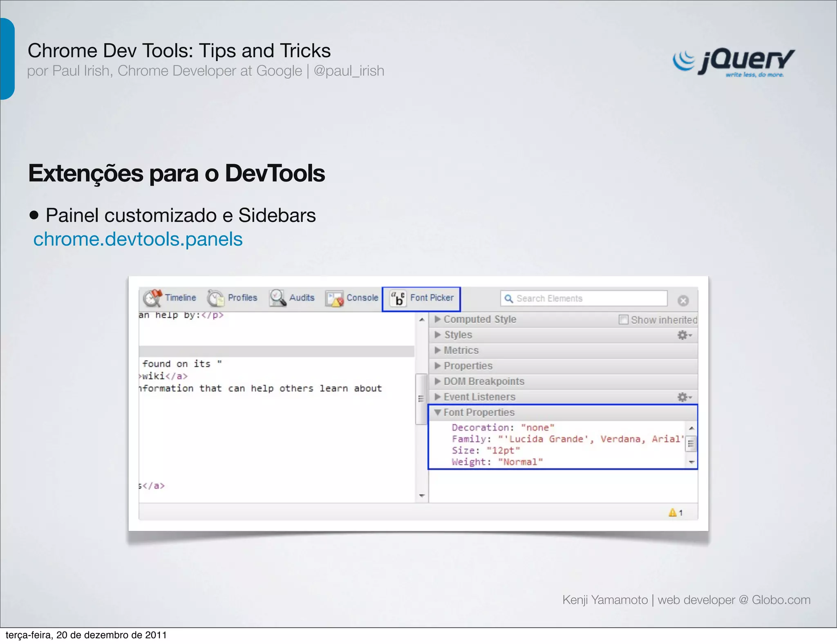Viewport: 837px width, 644px height.
Task: Click the Font Properties scrollbar thumb
Action: 691,444
